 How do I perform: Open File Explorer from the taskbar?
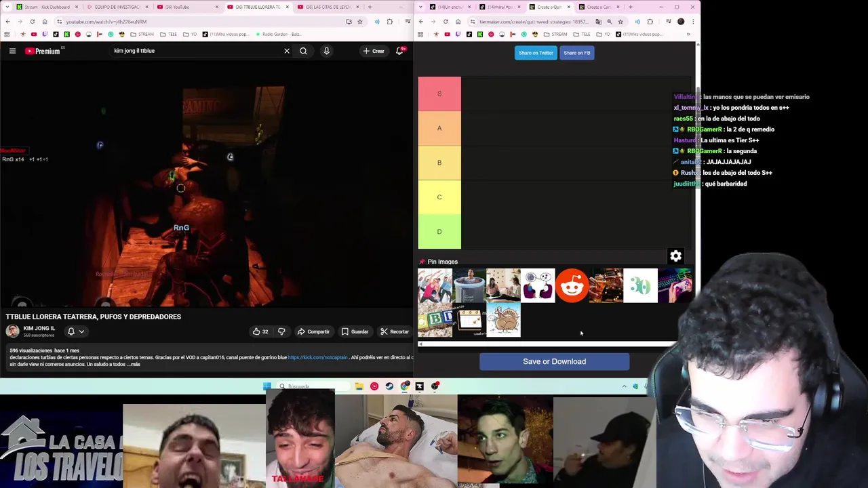359,386
